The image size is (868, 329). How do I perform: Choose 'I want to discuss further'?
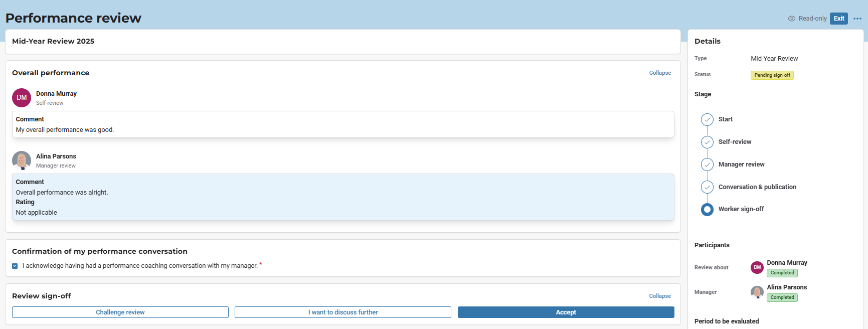coord(343,312)
